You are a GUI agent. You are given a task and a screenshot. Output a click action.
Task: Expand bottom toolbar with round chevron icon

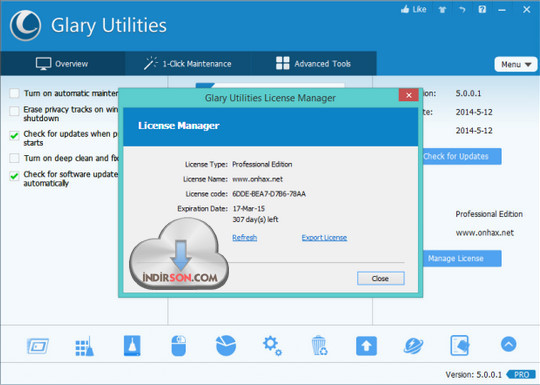[x=509, y=344]
